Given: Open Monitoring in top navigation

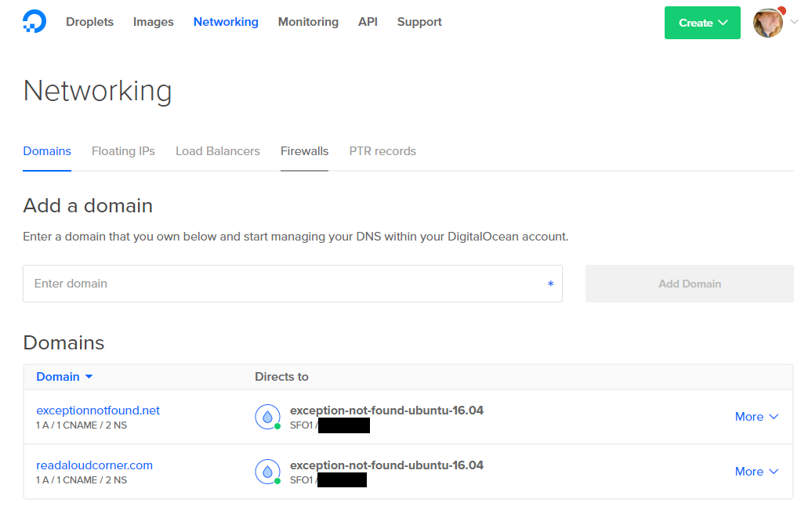Looking at the screenshot, I should (x=308, y=22).
